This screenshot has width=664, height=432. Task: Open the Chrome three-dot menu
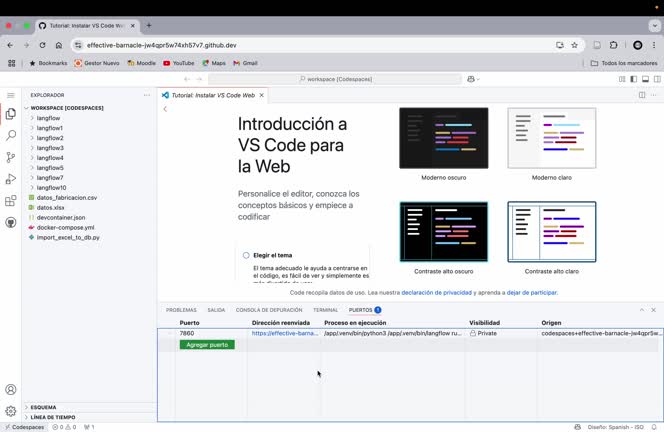(x=654, y=45)
